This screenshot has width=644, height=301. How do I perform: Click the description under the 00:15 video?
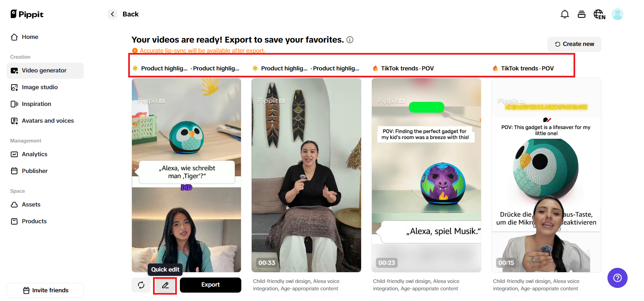click(536, 285)
